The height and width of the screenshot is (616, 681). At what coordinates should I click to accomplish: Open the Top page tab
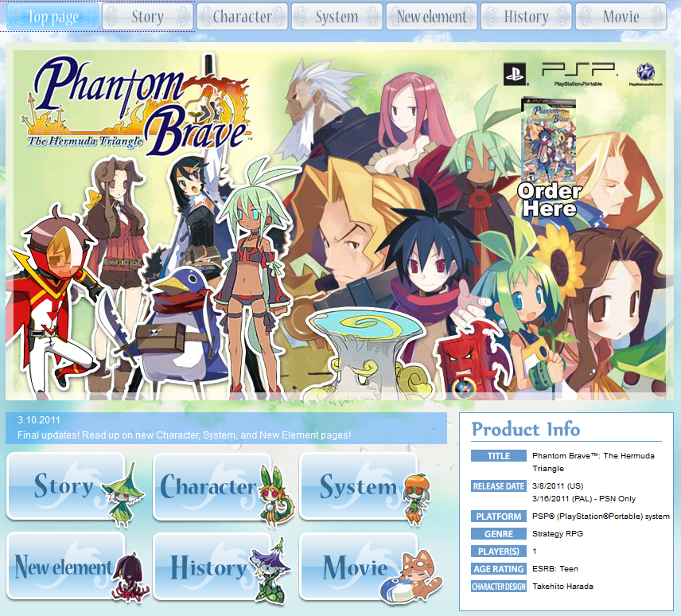(x=53, y=17)
